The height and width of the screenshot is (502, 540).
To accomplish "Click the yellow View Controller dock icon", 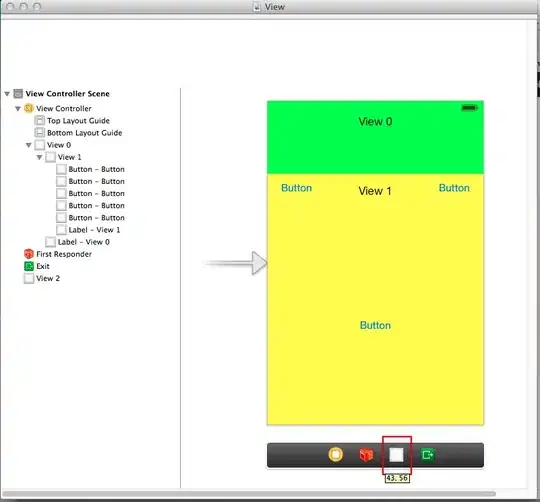I will 335,454.
